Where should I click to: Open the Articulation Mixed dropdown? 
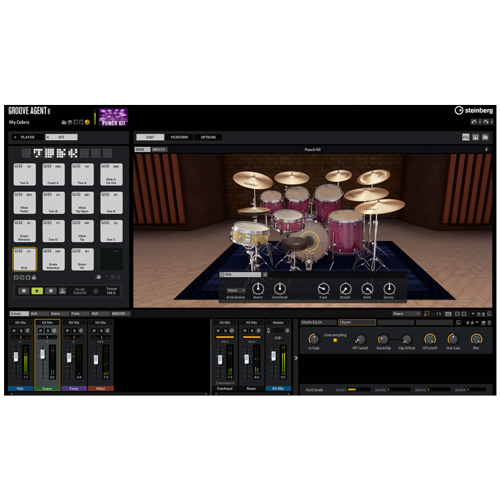point(236,290)
